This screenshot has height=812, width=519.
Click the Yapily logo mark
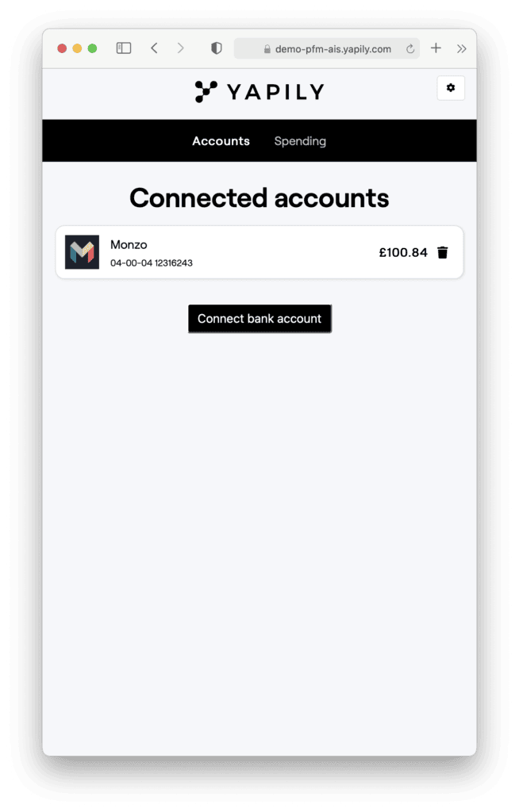click(206, 92)
